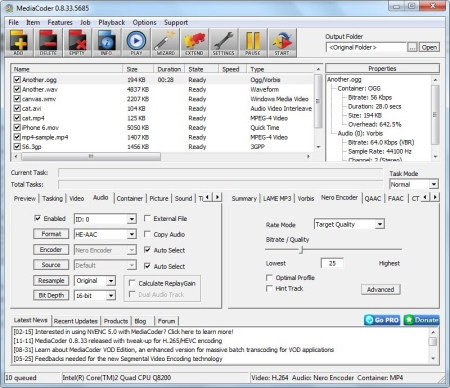This screenshot has height=388, width=450.
Task: Click the ADD file toolbar icon
Action: pyautogui.click(x=19, y=42)
